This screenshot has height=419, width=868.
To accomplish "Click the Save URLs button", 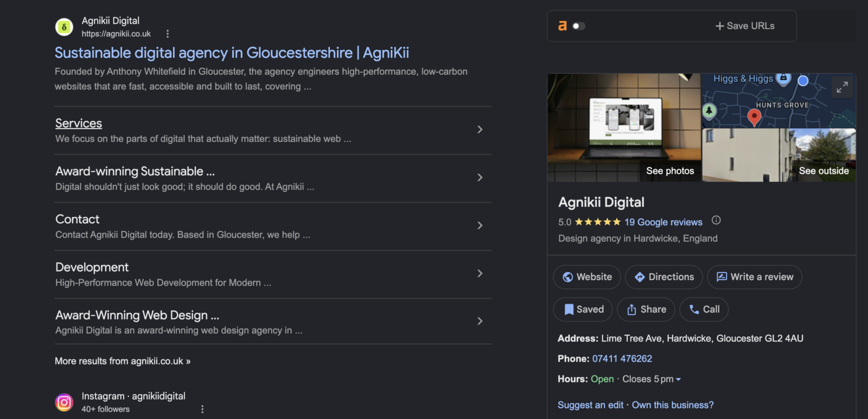I will coord(745,26).
